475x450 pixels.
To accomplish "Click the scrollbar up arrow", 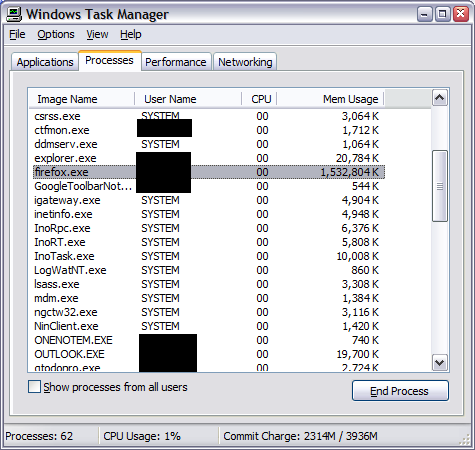I will coord(440,98).
